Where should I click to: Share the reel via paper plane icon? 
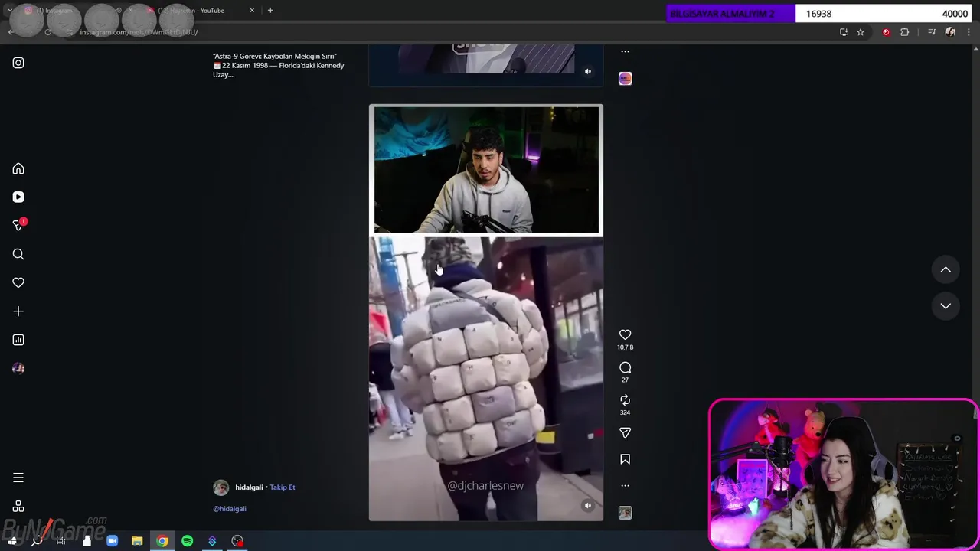(x=625, y=433)
